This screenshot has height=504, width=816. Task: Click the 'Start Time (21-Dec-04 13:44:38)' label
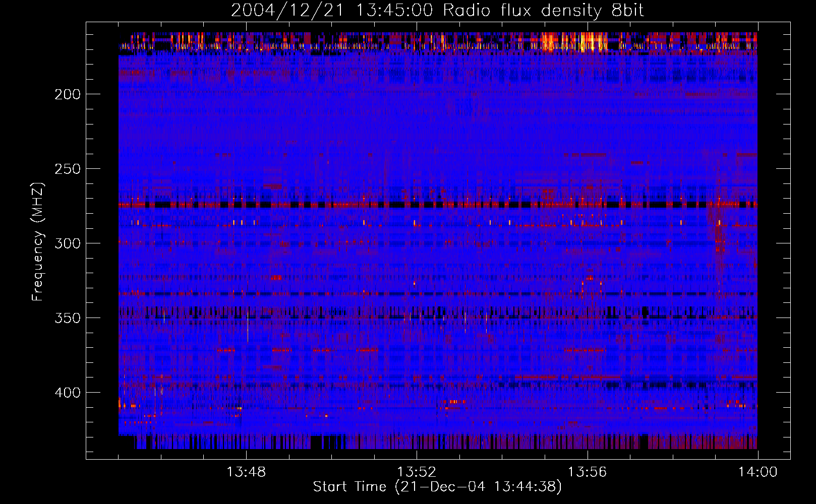437,487
